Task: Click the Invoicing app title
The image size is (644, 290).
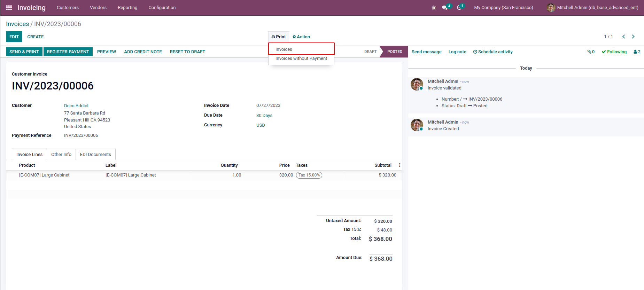Action: pos(31,8)
